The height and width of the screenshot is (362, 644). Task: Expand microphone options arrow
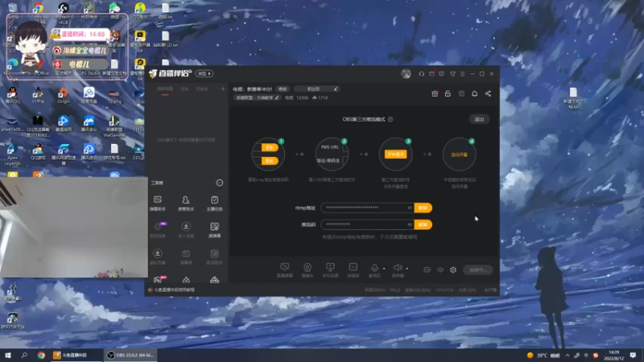point(384,269)
